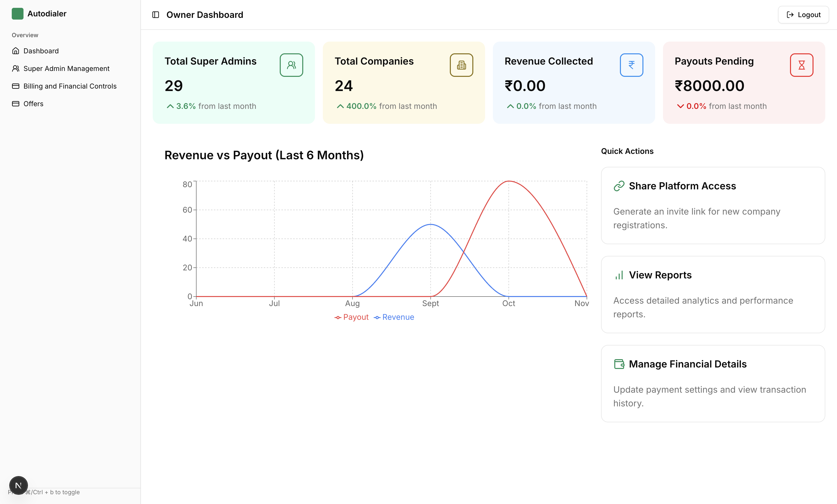The width and height of the screenshot is (837, 504).
Task: Open Billing and Financial Controls section
Action: [70, 86]
